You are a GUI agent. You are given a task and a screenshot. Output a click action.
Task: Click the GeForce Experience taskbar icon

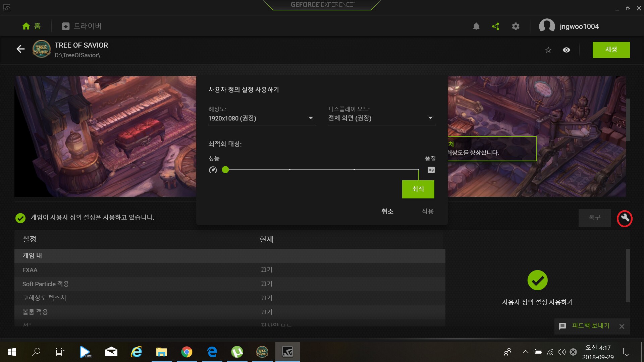[x=287, y=352]
